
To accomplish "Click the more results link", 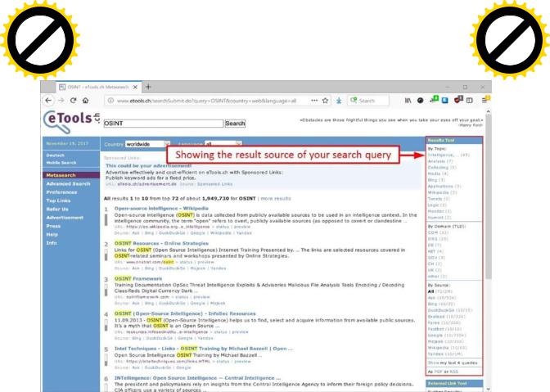I will point(276,198).
